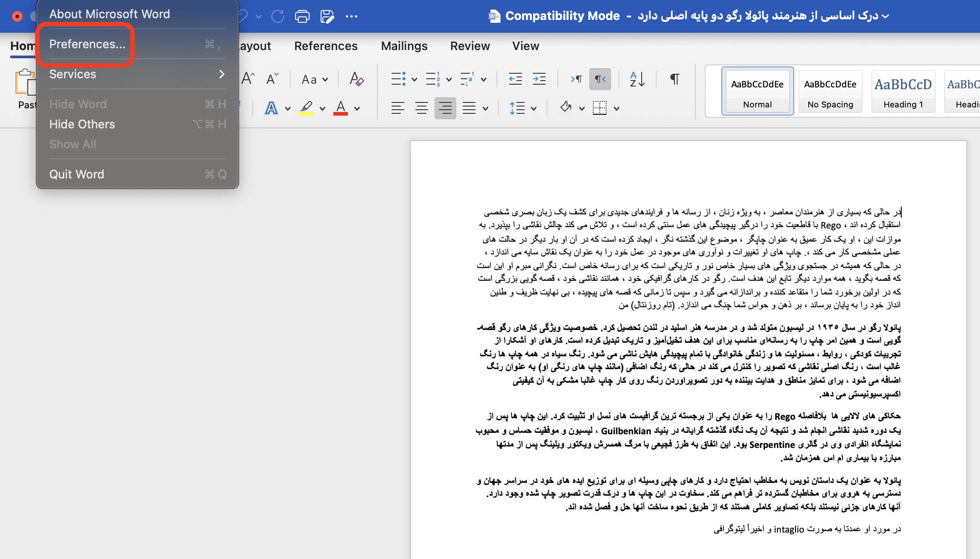Select the No Spacing style

(830, 91)
